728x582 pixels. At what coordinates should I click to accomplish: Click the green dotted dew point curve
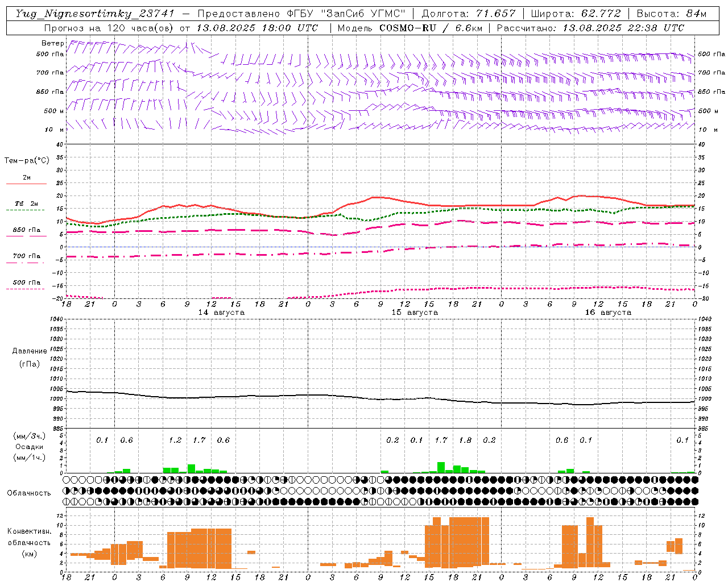380,219
